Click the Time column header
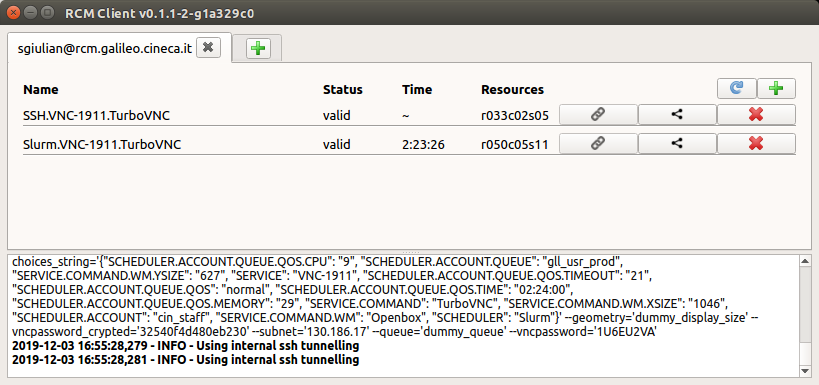 tap(417, 90)
